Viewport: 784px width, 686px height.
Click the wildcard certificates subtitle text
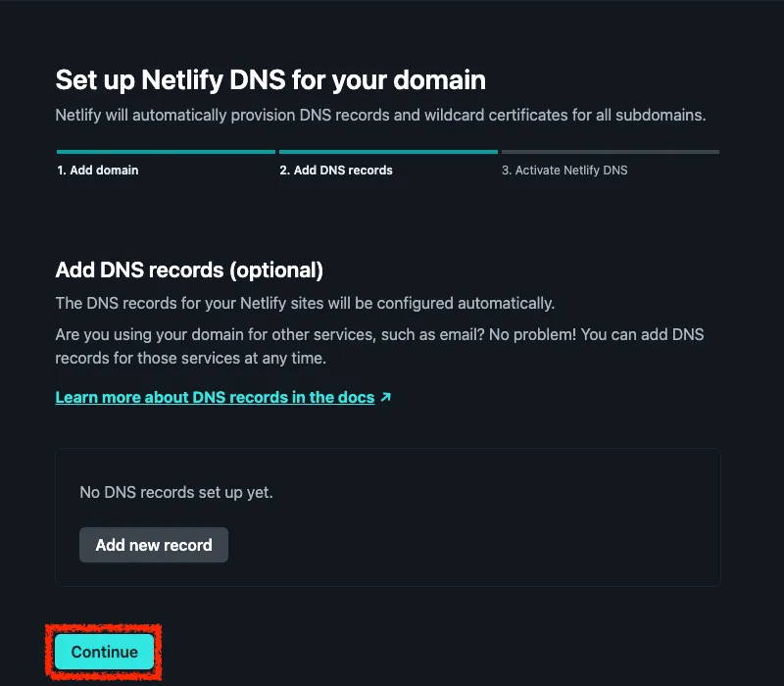[x=380, y=115]
